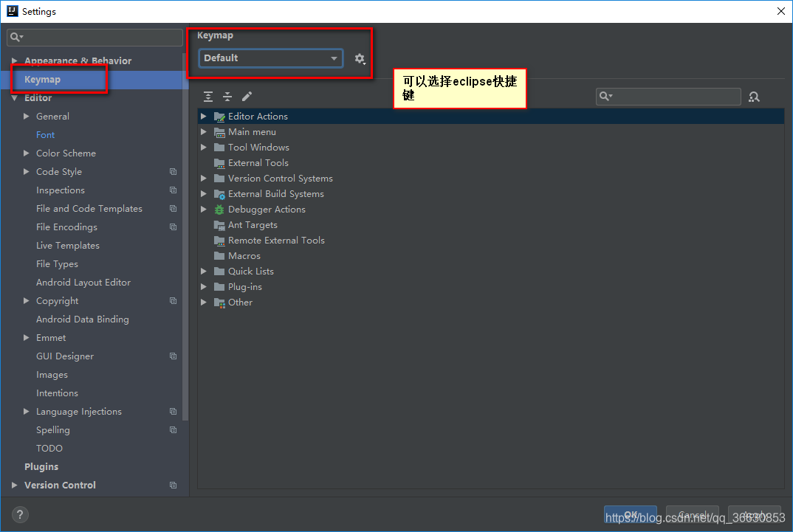Expand the Tool Windows tree arrow

pos(203,148)
